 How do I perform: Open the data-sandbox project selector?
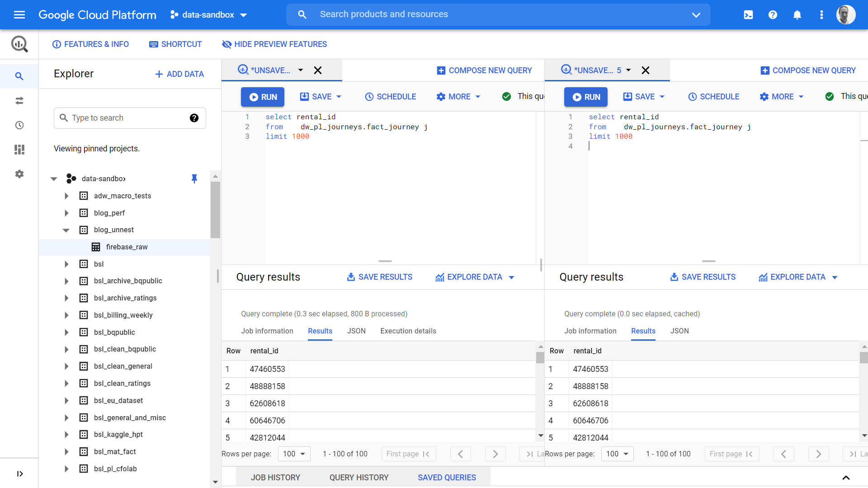click(209, 15)
